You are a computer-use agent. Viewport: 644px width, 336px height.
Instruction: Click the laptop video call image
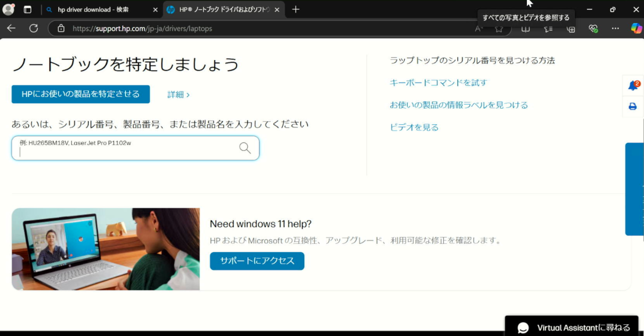coord(106,249)
